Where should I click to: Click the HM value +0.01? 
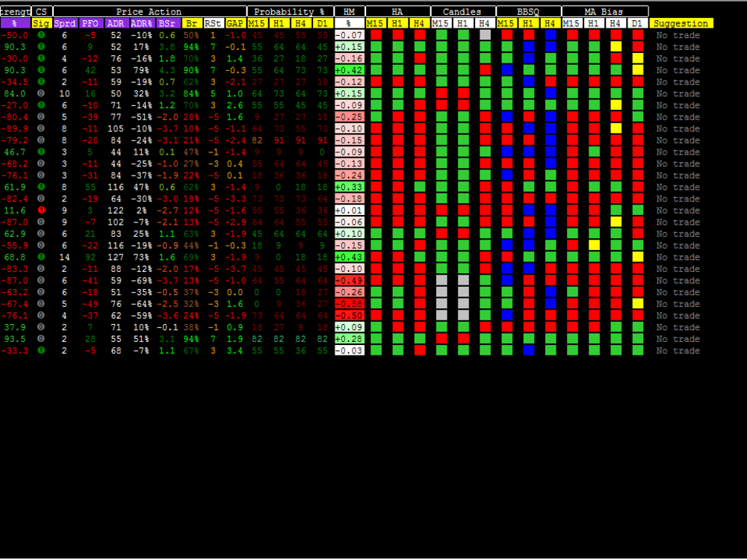[x=350, y=210]
